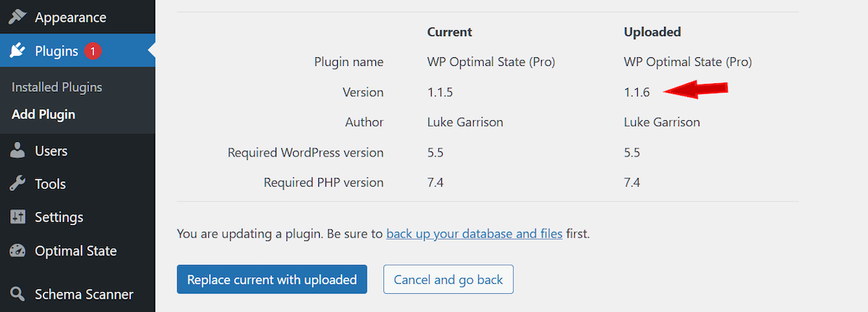The image size is (868, 312).
Task: Click the Optimal State gauge icon
Action: coord(17,251)
